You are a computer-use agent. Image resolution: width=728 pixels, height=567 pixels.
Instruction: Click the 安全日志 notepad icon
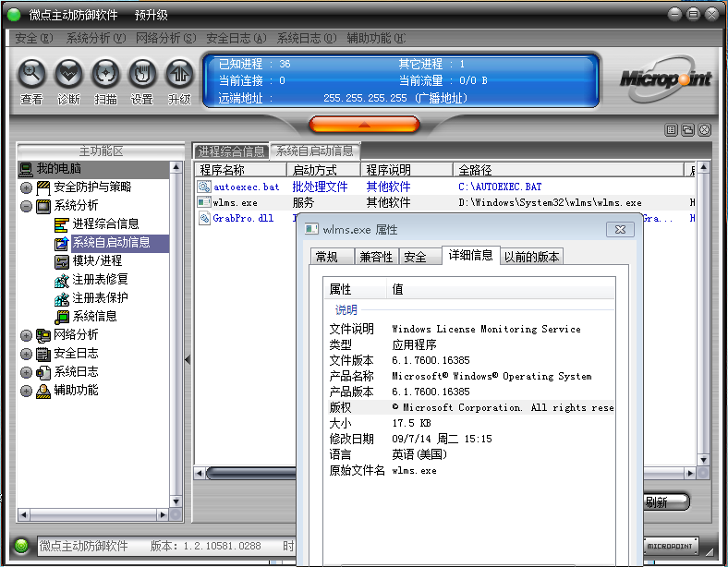(43, 354)
